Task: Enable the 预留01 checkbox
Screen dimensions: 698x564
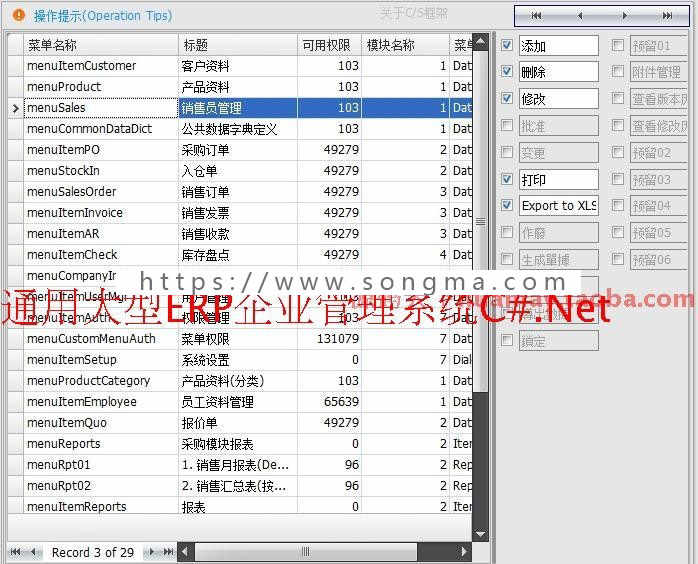Action: pyautogui.click(x=617, y=45)
